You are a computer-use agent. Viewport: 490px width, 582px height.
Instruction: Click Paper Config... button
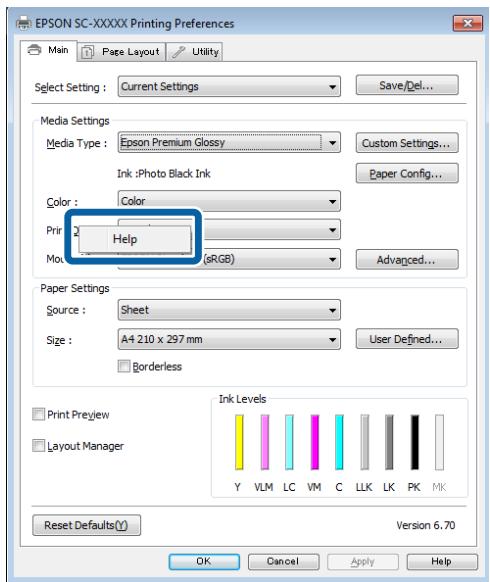tap(407, 173)
